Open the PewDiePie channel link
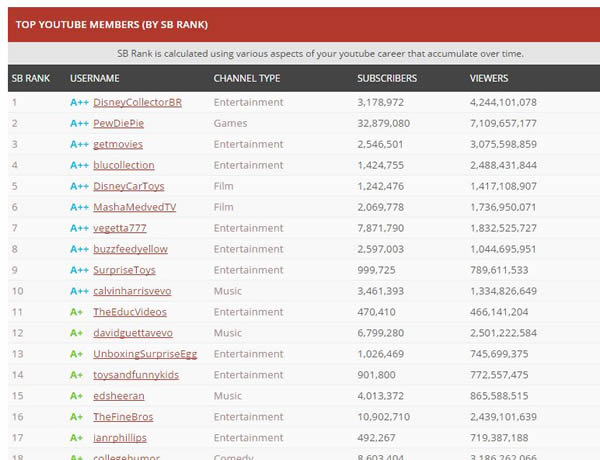Screen dimensions: 600x460 (119, 124)
